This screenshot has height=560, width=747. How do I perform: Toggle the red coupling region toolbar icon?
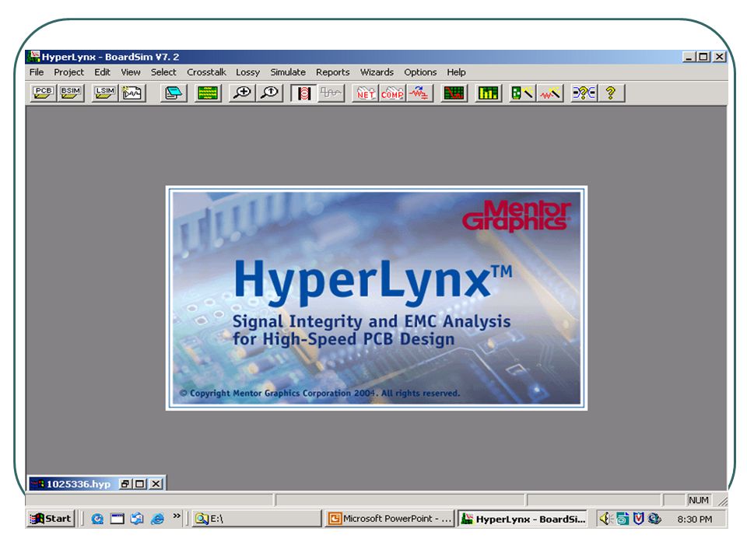click(x=304, y=93)
